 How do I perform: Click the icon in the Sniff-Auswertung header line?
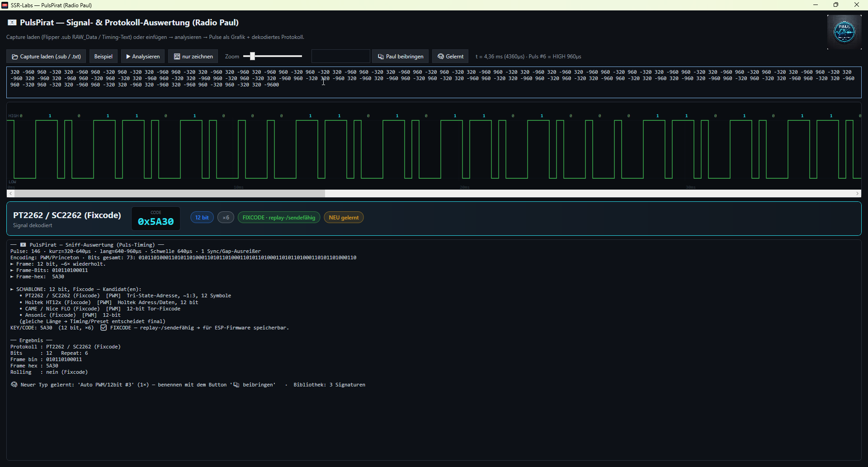point(23,245)
